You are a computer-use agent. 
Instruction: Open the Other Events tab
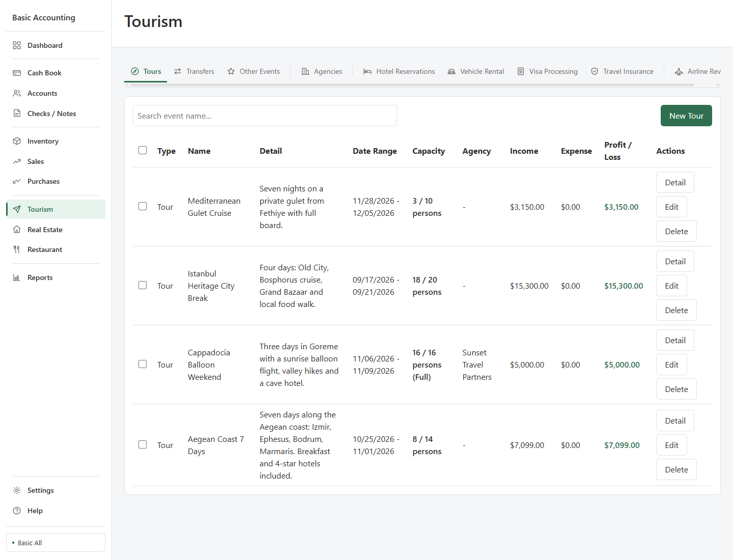tap(253, 72)
